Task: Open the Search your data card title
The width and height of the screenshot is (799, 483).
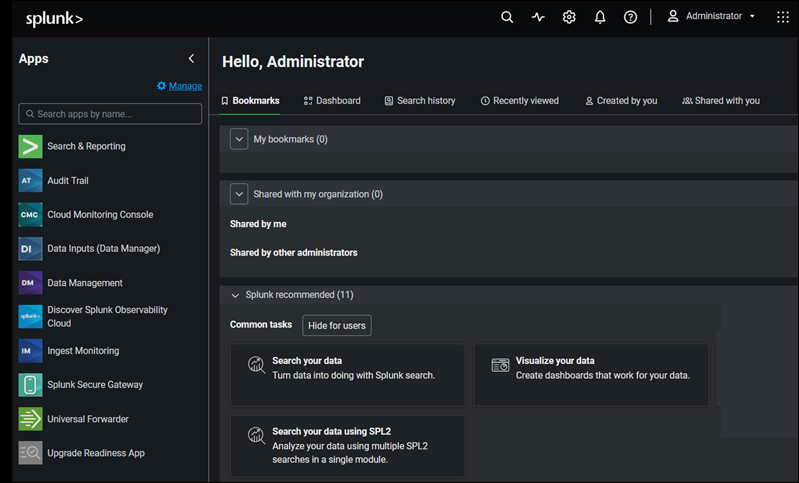Action: pos(307,361)
